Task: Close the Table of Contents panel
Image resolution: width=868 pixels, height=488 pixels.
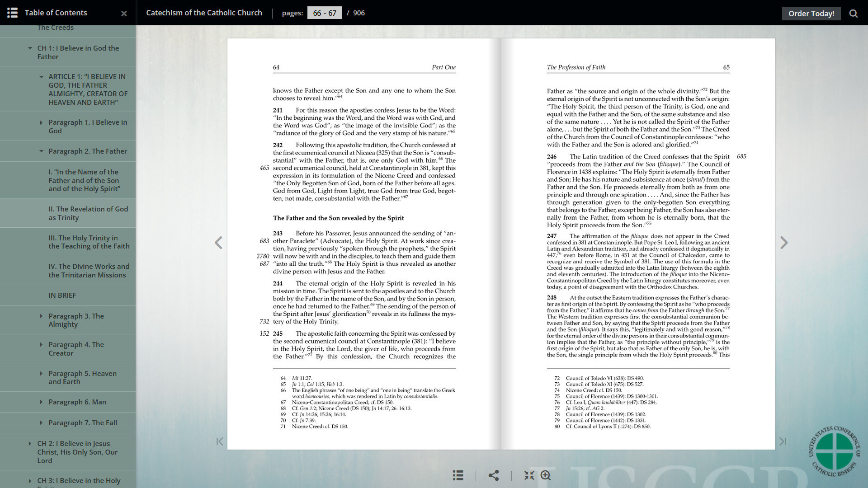Action: (x=124, y=14)
